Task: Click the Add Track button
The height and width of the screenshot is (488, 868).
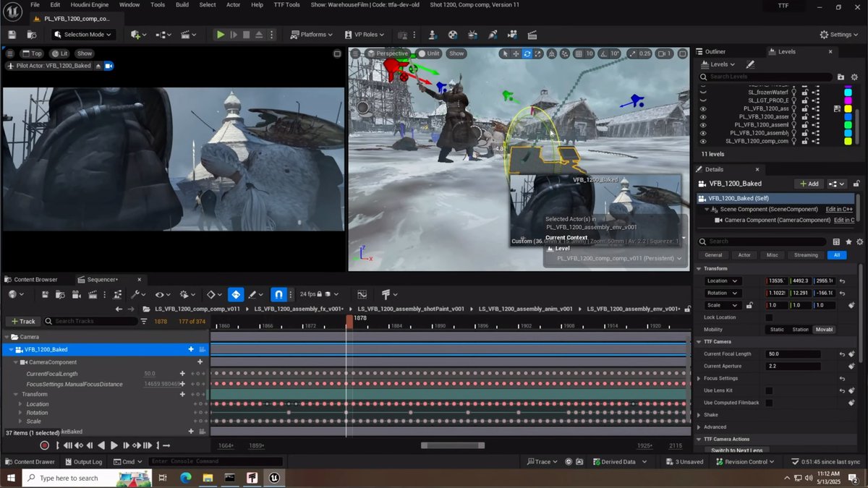Action: 22,321
